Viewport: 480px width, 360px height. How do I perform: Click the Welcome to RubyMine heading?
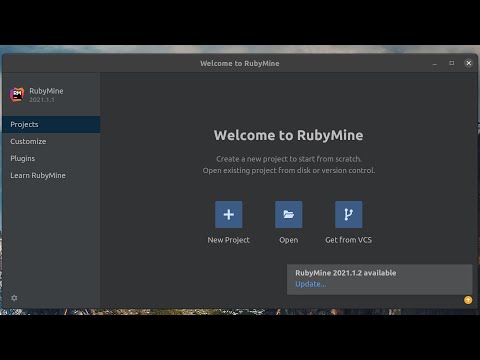point(289,135)
